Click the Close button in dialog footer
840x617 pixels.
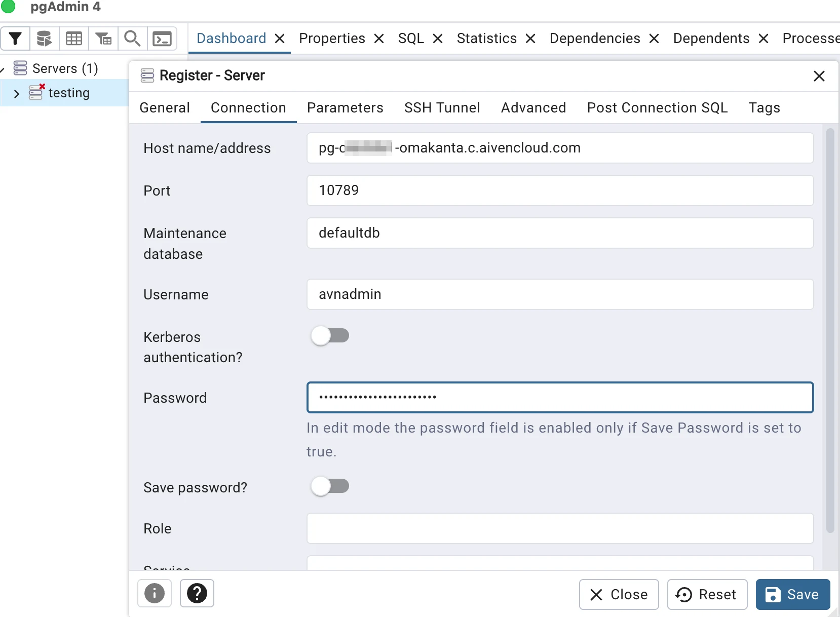619,594
